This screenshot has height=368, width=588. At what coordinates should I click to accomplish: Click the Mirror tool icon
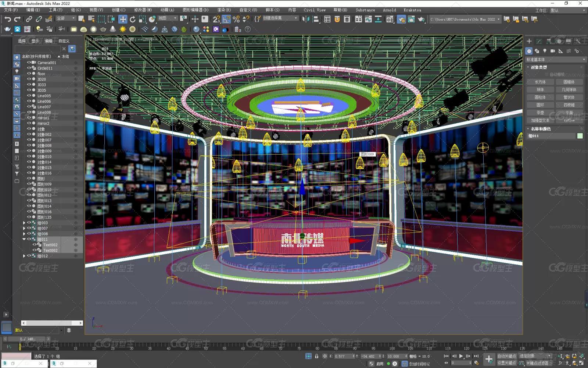coord(306,19)
